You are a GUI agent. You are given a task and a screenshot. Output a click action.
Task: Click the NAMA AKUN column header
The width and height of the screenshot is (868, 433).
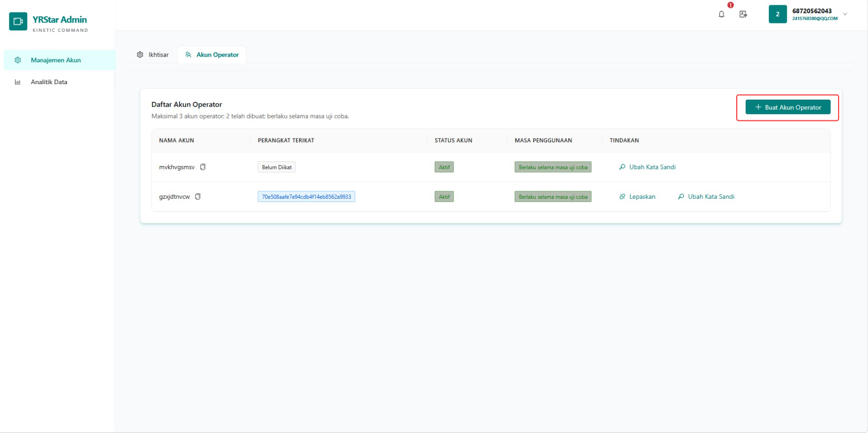coord(176,140)
